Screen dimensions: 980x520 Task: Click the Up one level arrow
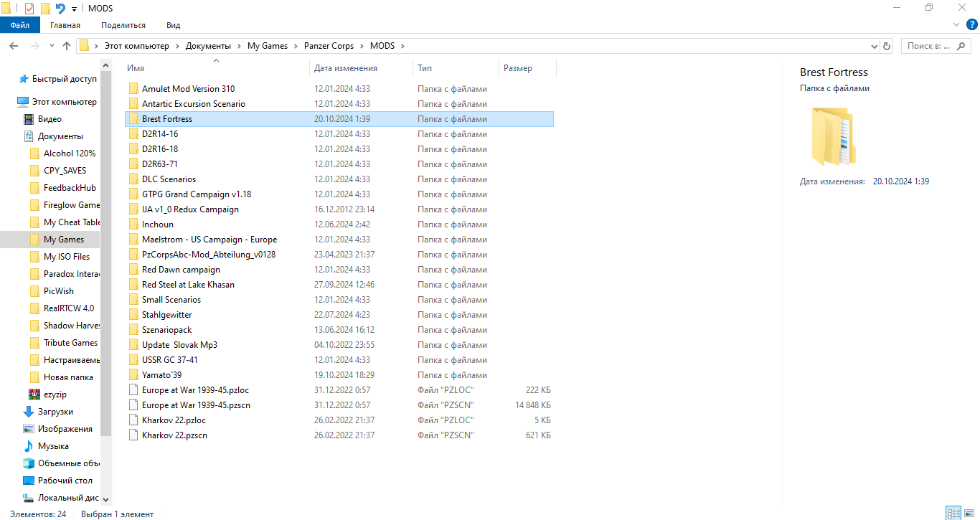pos(67,46)
